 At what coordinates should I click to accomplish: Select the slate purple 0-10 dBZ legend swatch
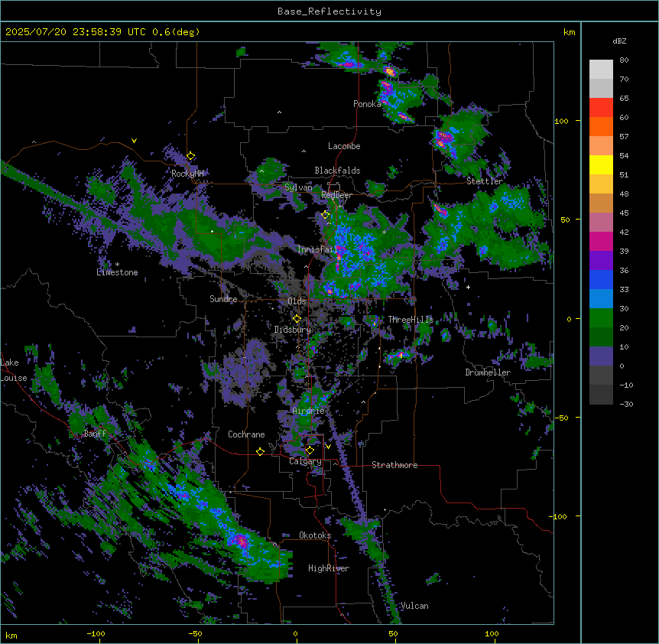(601, 356)
